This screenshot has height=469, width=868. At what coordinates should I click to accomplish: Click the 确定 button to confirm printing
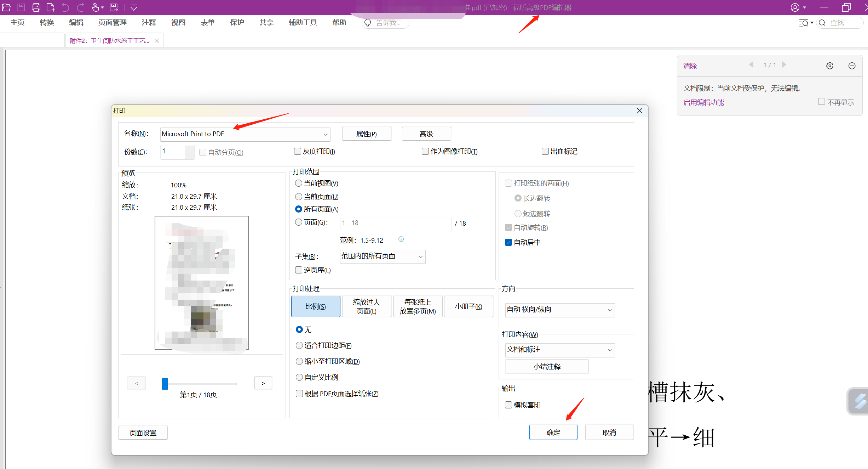(553, 432)
